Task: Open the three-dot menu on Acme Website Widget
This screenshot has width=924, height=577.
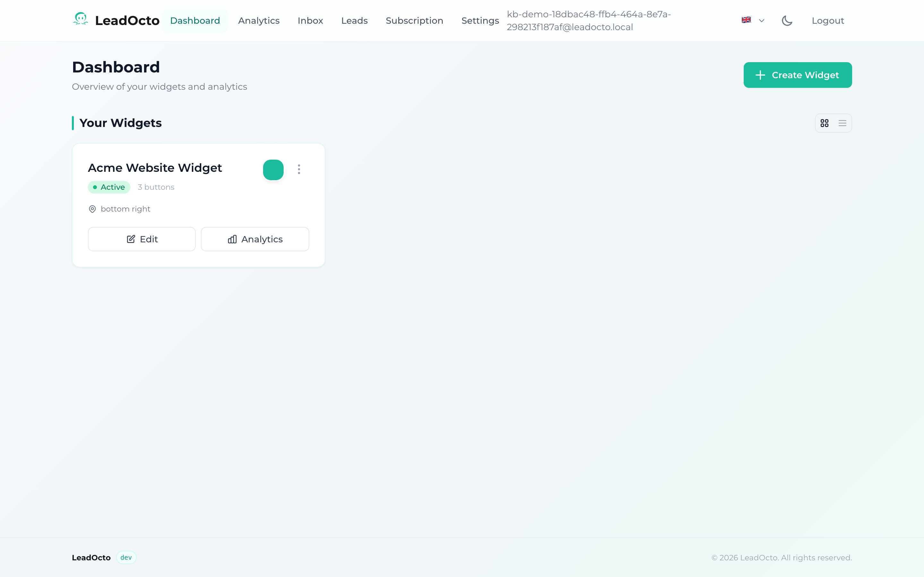Action: [299, 169]
